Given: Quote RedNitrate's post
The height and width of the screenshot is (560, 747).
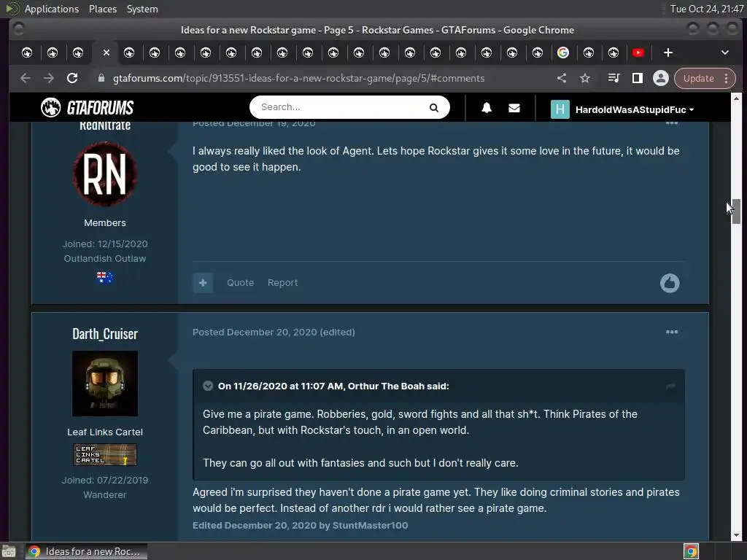Looking at the screenshot, I should [240, 282].
